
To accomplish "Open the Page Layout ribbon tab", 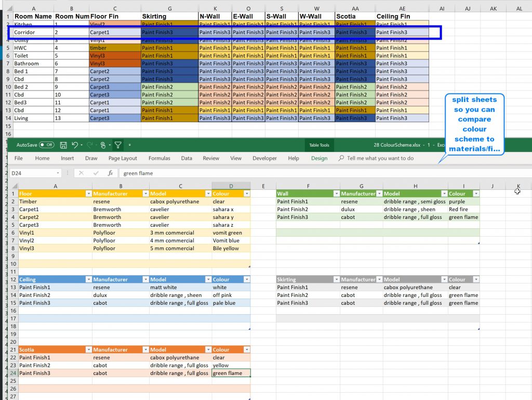I will pyautogui.click(x=123, y=158).
